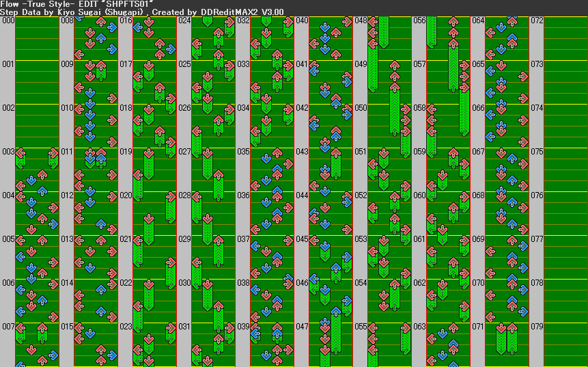The width and height of the screenshot is (588, 367).
Task: Click measure number 026
Action: 184,108
